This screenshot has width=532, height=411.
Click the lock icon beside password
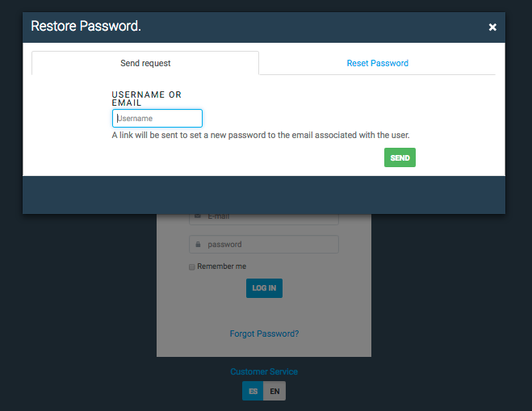click(196, 245)
